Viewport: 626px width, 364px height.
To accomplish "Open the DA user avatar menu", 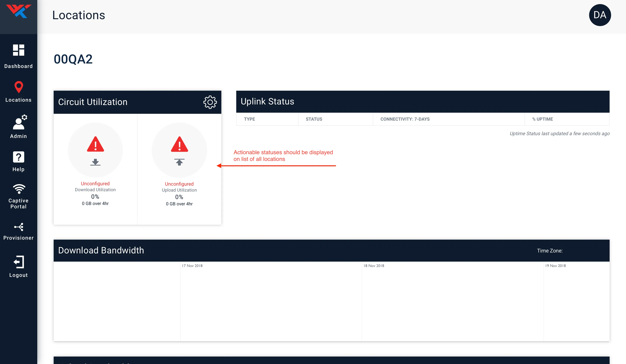I will (600, 15).
